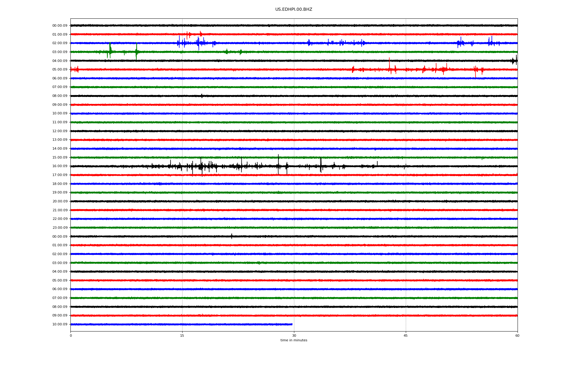The height and width of the screenshot is (368, 588).
Task: Click the 12:00:09 trace time label
Action: pyautogui.click(x=60, y=131)
